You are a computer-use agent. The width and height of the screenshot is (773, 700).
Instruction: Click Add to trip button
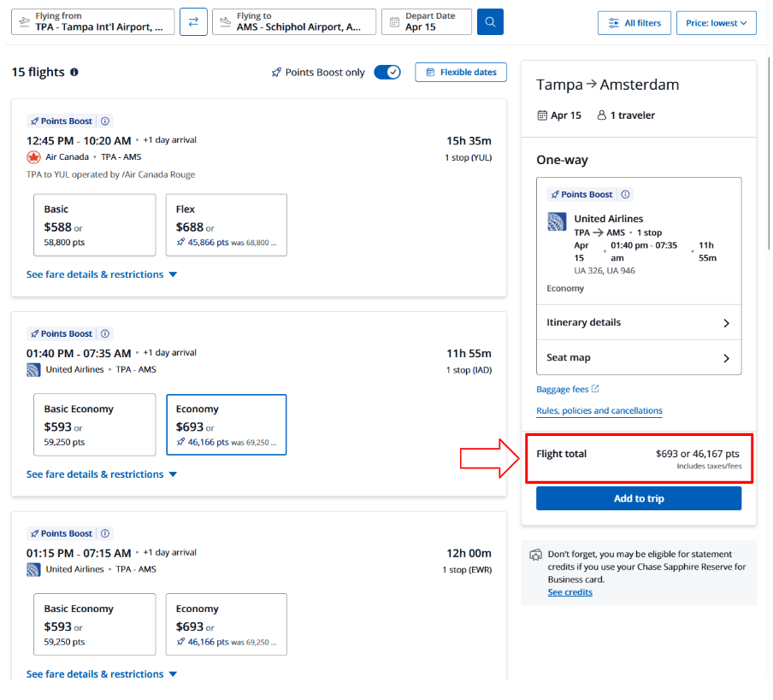point(638,498)
